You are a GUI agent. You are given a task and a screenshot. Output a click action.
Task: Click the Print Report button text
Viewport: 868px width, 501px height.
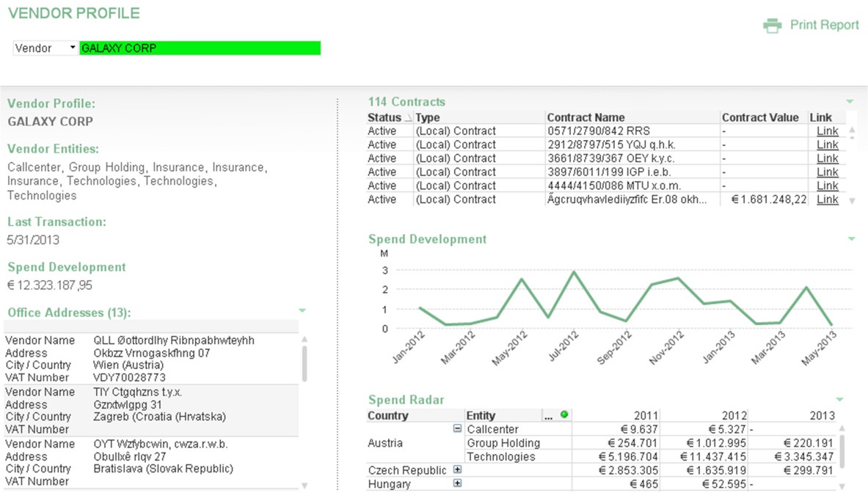(824, 25)
